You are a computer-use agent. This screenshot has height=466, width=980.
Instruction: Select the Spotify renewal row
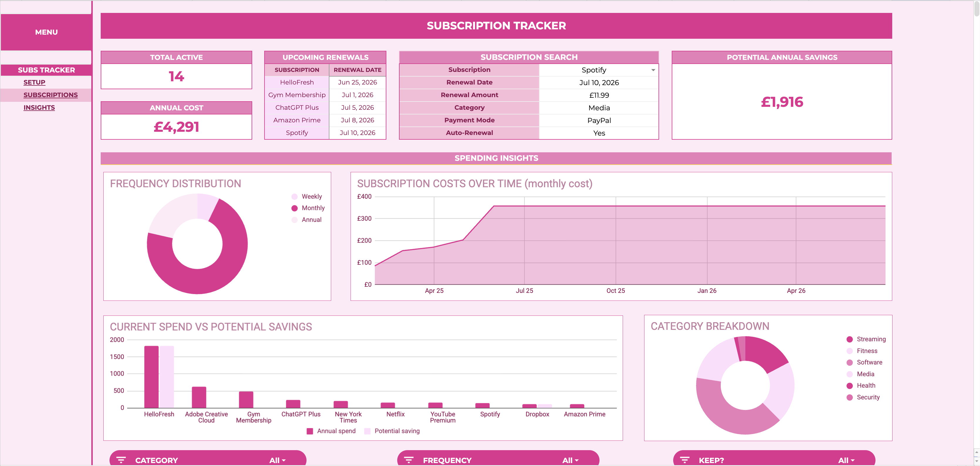pyautogui.click(x=325, y=133)
